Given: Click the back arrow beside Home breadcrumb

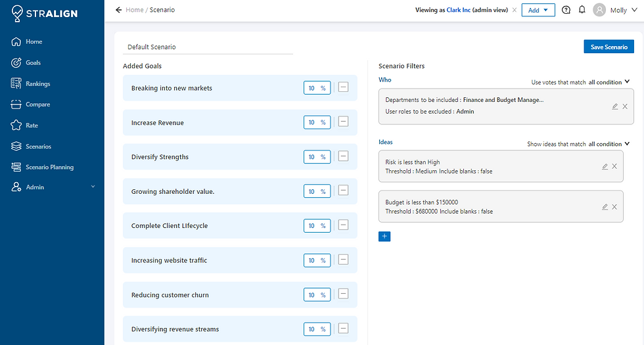Looking at the screenshot, I should click(x=118, y=10).
